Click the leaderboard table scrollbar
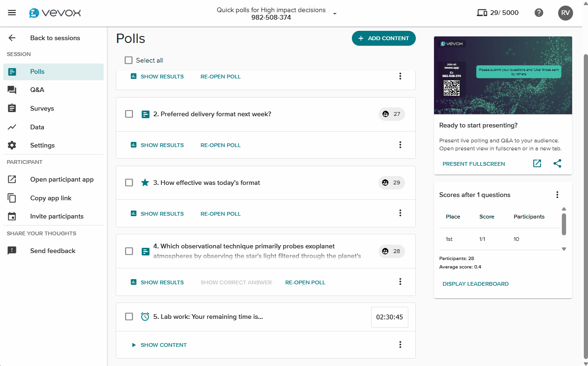 564,225
